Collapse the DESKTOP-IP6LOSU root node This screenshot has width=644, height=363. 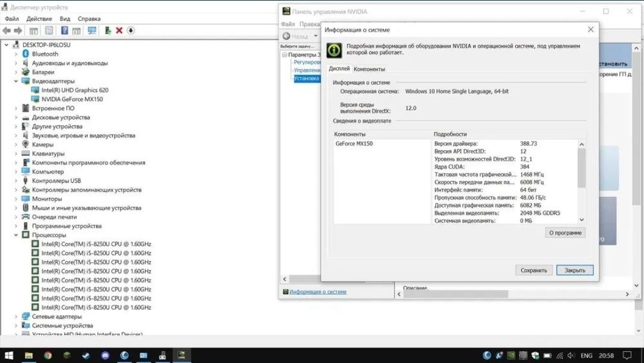(x=7, y=45)
